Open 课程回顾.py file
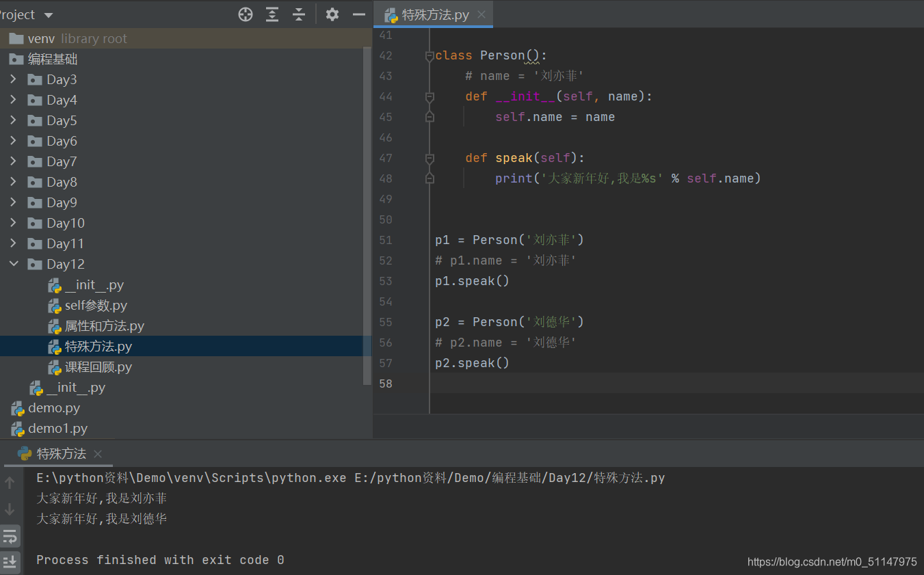The image size is (924, 575). 98,367
